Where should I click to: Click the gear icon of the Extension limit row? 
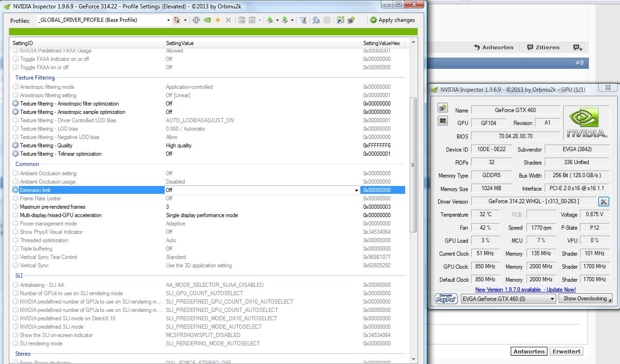pos(16,190)
